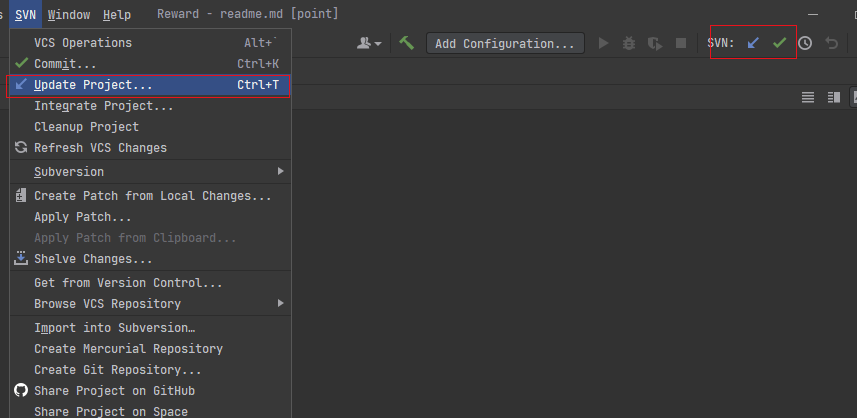
Task: Select editor-only view icon
Action: (x=808, y=97)
